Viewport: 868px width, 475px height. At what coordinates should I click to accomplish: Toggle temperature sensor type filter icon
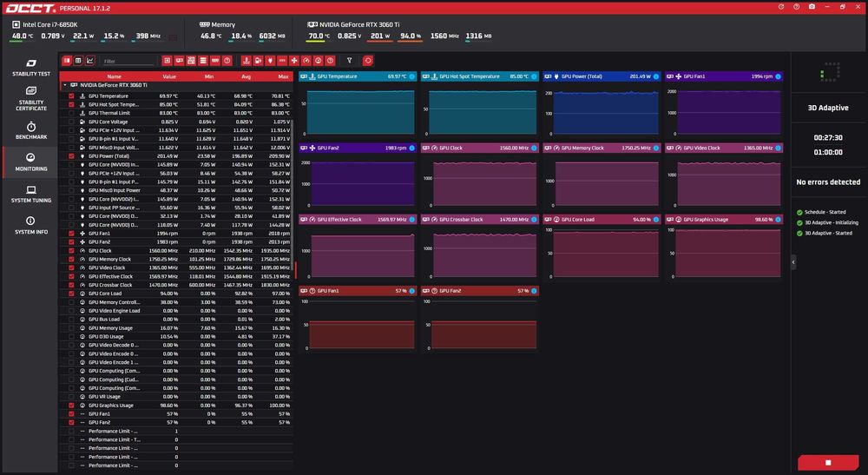tap(247, 60)
